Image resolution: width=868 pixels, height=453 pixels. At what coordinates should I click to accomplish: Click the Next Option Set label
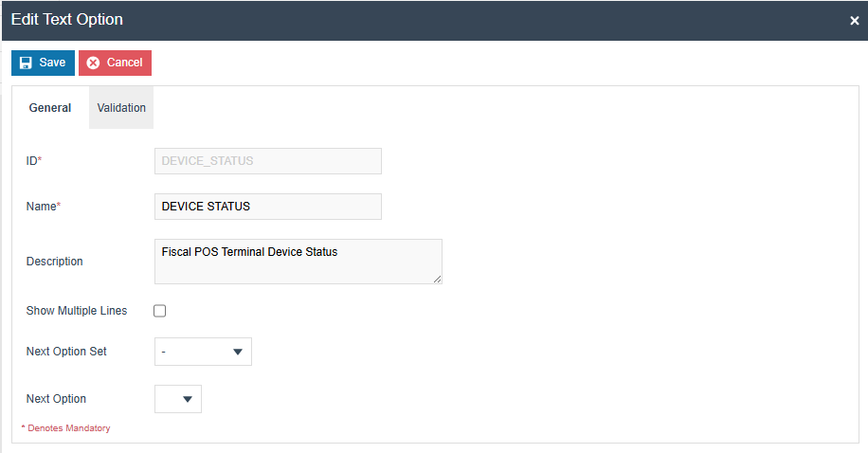(66, 352)
